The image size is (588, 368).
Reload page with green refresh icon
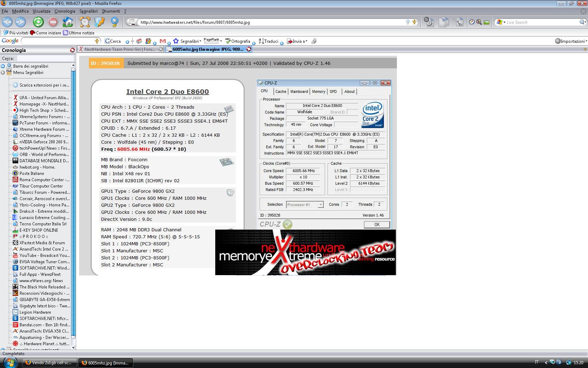coord(38,22)
